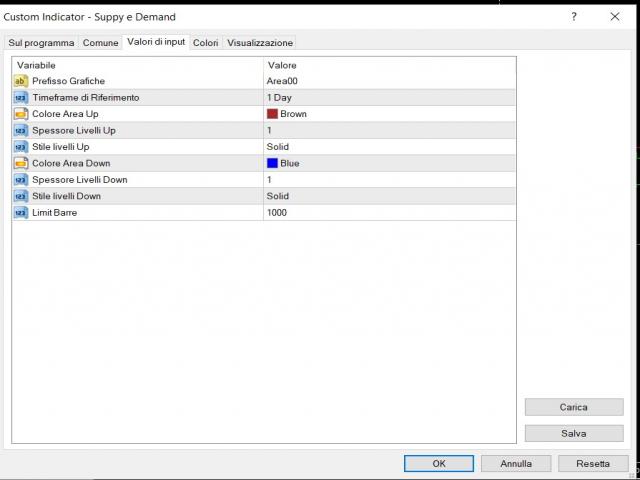Click the color icon beside Colore Area Down
640x480 pixels.
21,163
